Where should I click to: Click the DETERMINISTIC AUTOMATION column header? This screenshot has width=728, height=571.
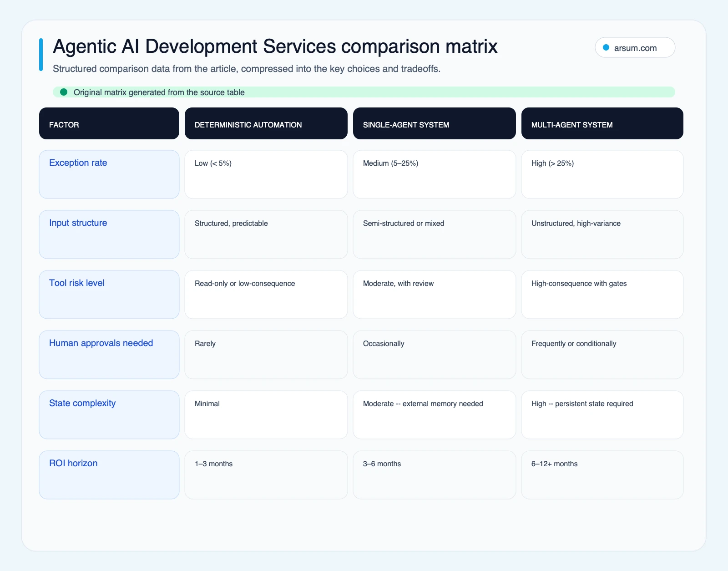pos(266,123)
